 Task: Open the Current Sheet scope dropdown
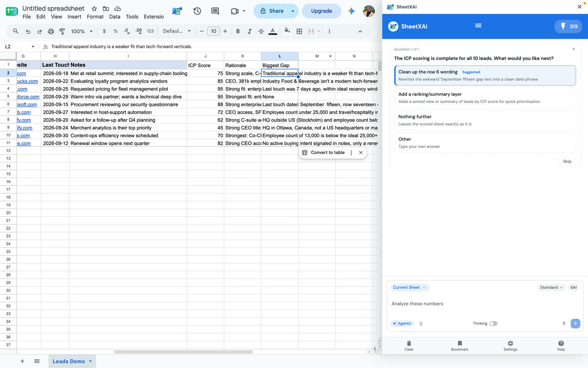coord(410,287)
